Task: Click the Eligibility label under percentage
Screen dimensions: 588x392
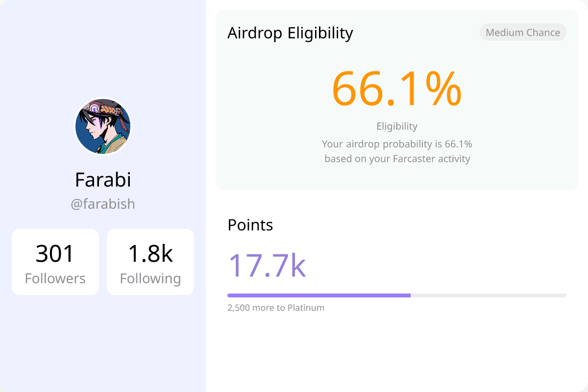Action: click(x=397, y=126)
